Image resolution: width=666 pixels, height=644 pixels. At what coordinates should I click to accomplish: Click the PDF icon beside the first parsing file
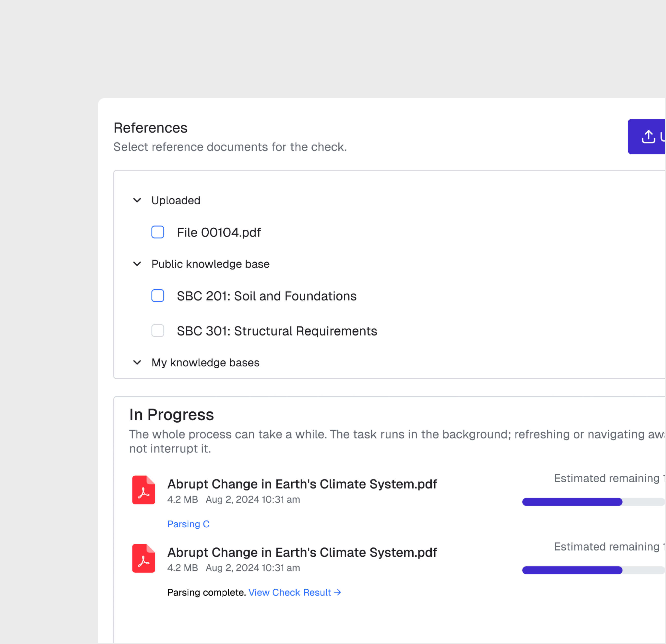tap(143, 490)
